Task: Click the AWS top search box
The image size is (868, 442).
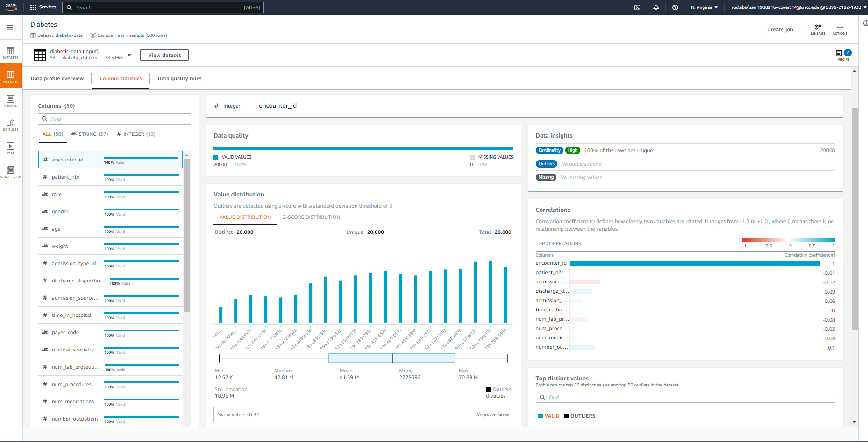Action: coord(163,7)
